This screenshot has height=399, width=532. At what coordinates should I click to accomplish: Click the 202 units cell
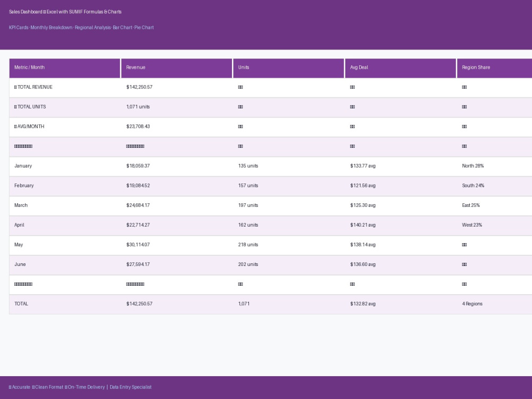tap(289, 264)
